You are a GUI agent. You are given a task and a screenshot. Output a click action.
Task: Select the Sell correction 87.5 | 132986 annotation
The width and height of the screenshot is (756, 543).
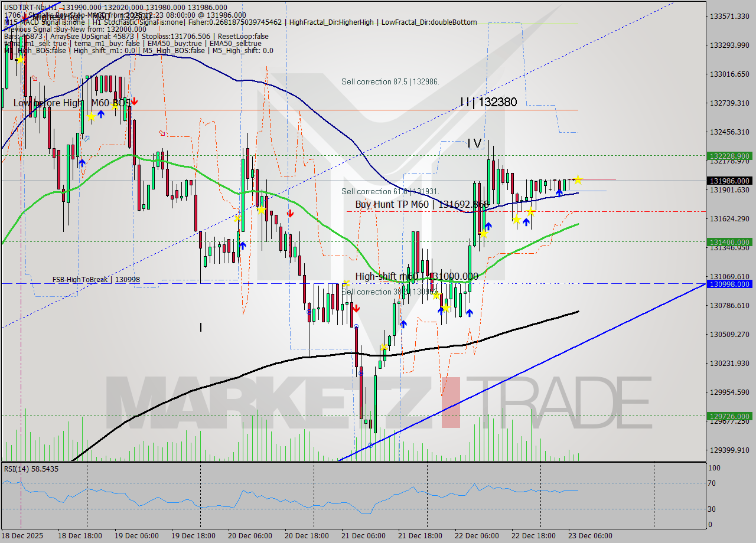[x=390, y=81]
